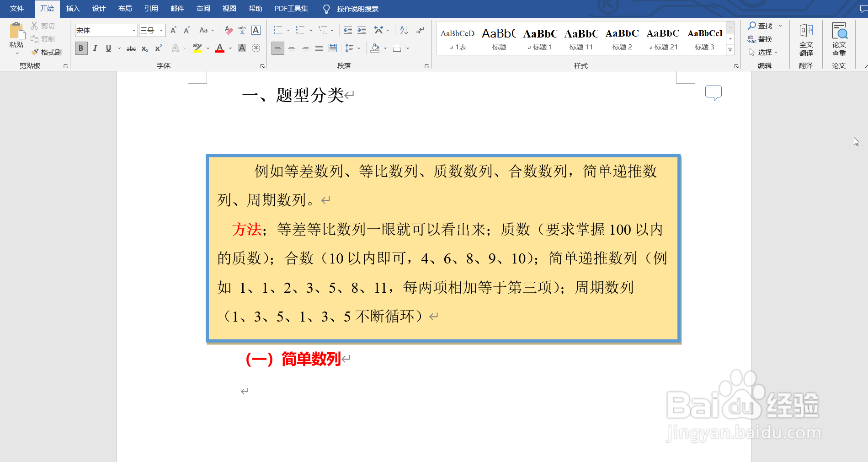Increase font size with the grow font icon
Image resolution: width=868 pixels, height=462 pixels.
click(173, 30)
